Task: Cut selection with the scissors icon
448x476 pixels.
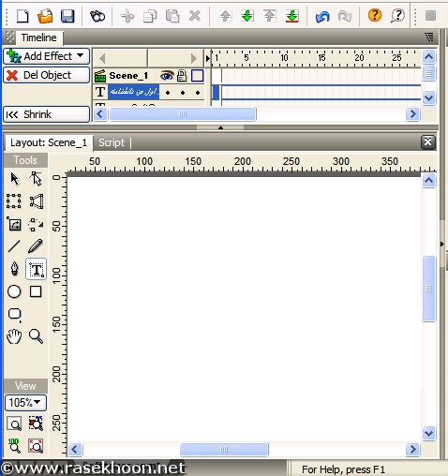Action: [127, 16]
